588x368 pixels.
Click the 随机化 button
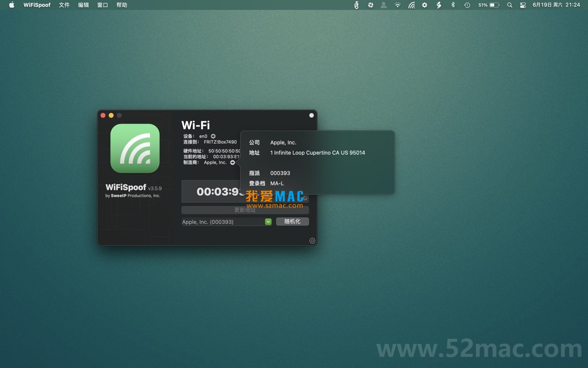[x=292, y=221]
